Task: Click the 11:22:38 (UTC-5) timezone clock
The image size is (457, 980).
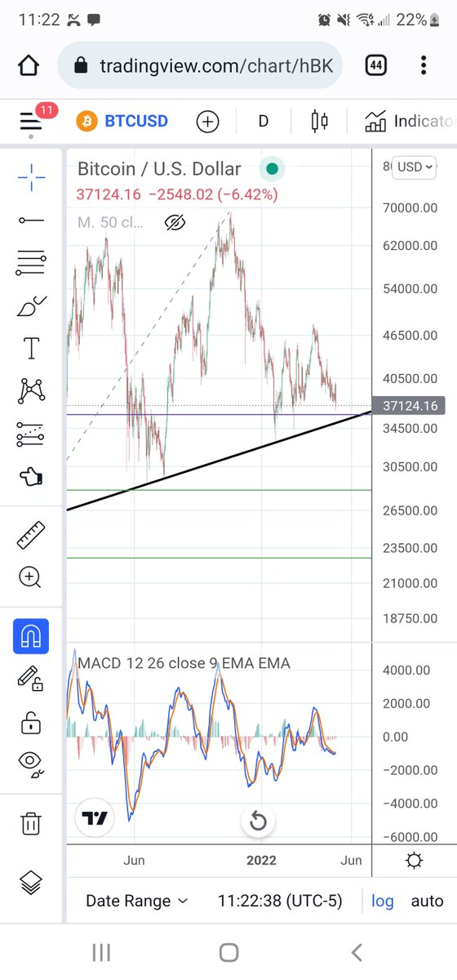Action: point(280,901)
